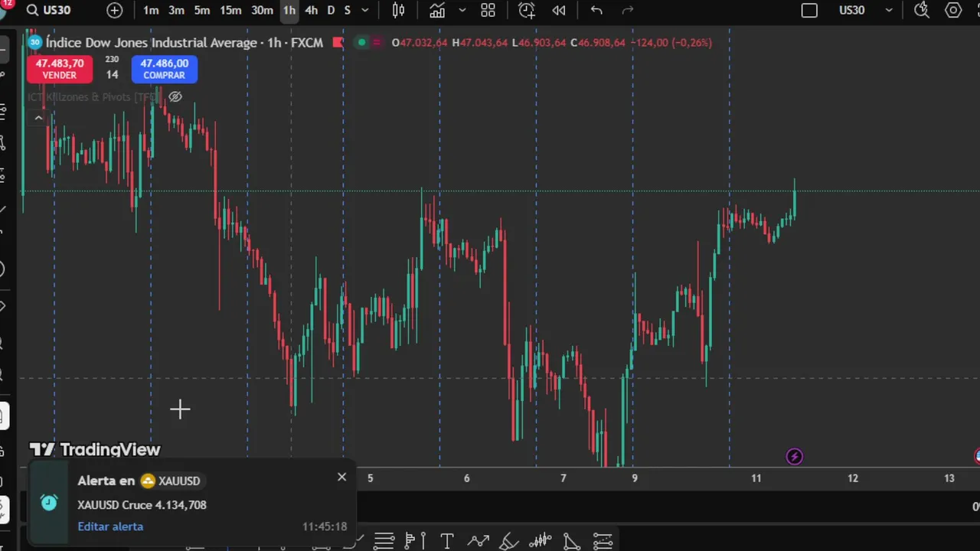Viewport: 980px width, 551px height.
Task: Switch to the 4h timeframe
Action: (x=311, y=10)
